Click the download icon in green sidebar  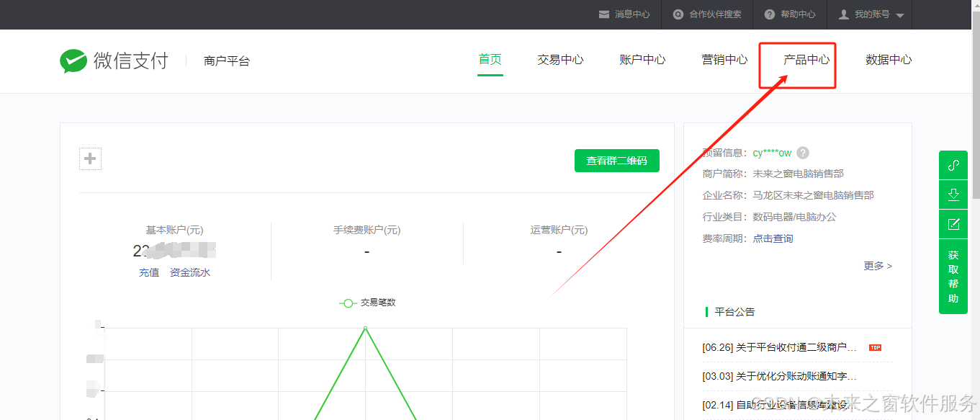tap(953, 195)
